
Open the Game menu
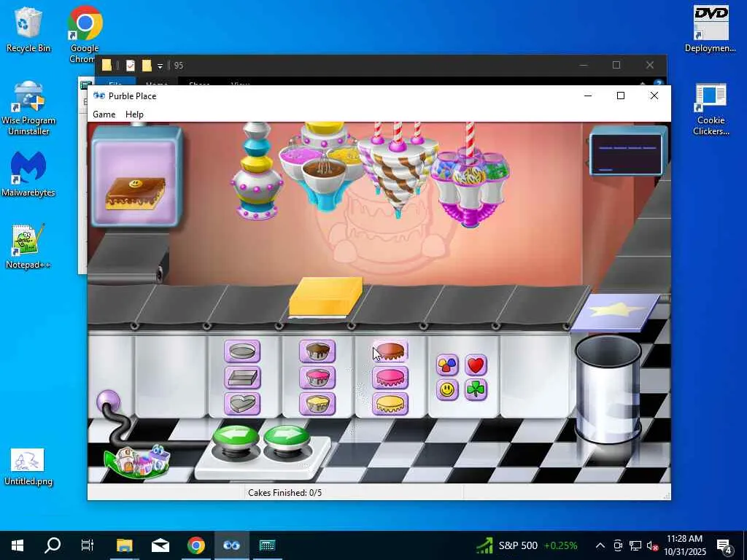(104, 114)
